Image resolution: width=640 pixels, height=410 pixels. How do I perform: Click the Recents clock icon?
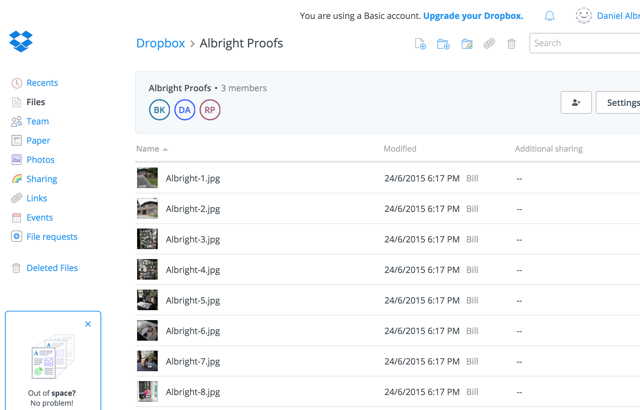[x=16, y=83]
